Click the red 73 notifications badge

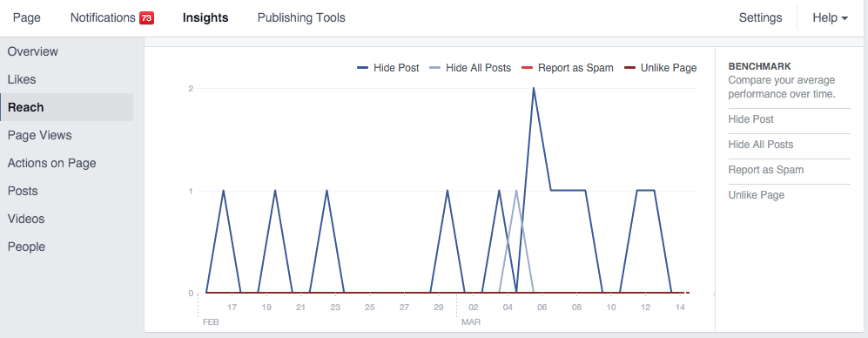tap(146, 17)
